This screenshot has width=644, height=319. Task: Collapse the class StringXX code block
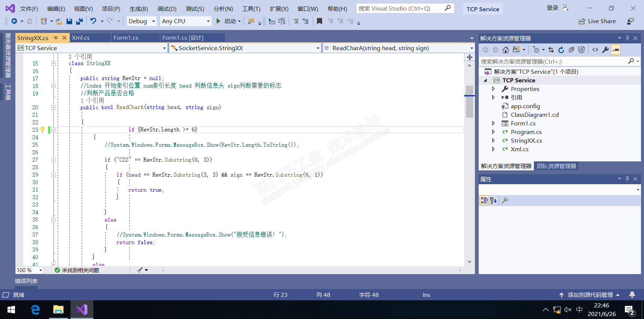pos(54,64)
